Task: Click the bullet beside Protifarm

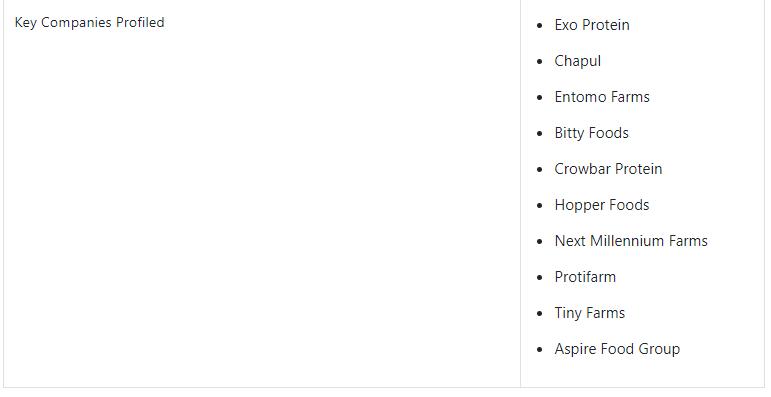Action: [x=540, y=277]
